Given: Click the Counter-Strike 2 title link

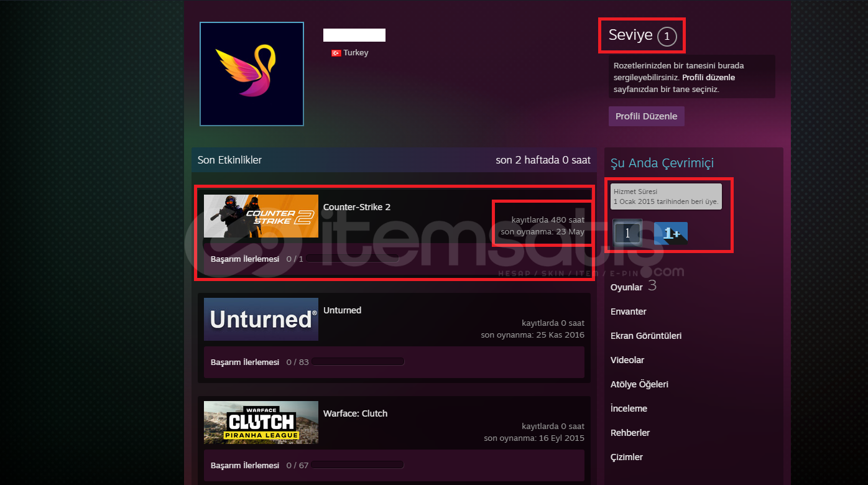Looking at the screenshot, I should pos(357,207).
